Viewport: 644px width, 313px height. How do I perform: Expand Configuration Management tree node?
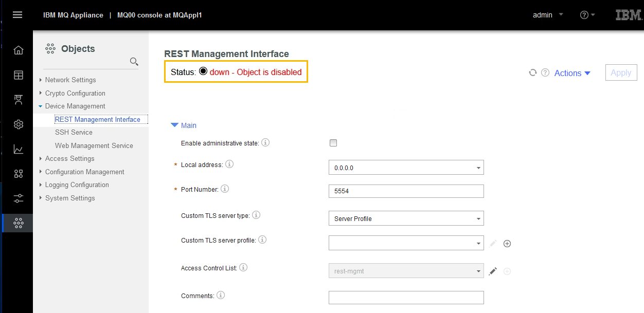[x=41, y=172]
